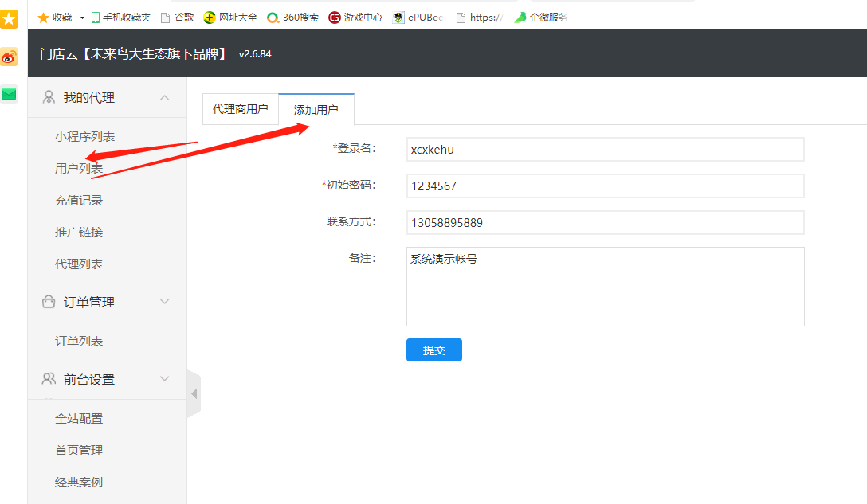Click the 登录名 input field

605,150
